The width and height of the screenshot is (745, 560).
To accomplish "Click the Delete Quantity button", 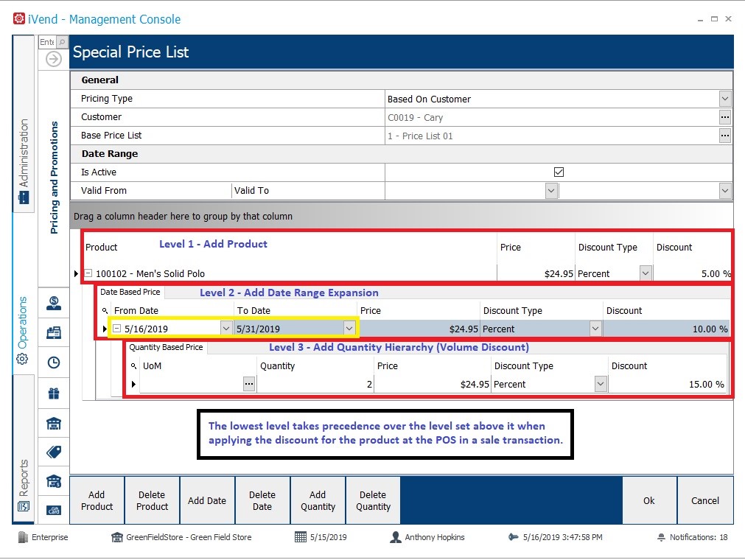I will point(373,500).
